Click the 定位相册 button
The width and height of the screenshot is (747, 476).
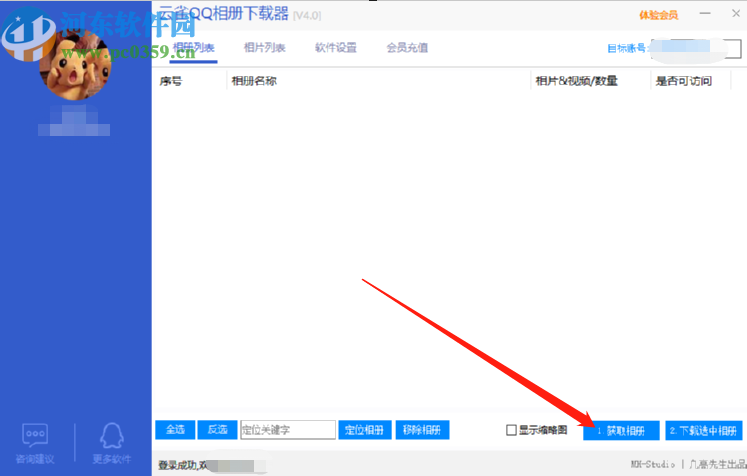[365, 430]
